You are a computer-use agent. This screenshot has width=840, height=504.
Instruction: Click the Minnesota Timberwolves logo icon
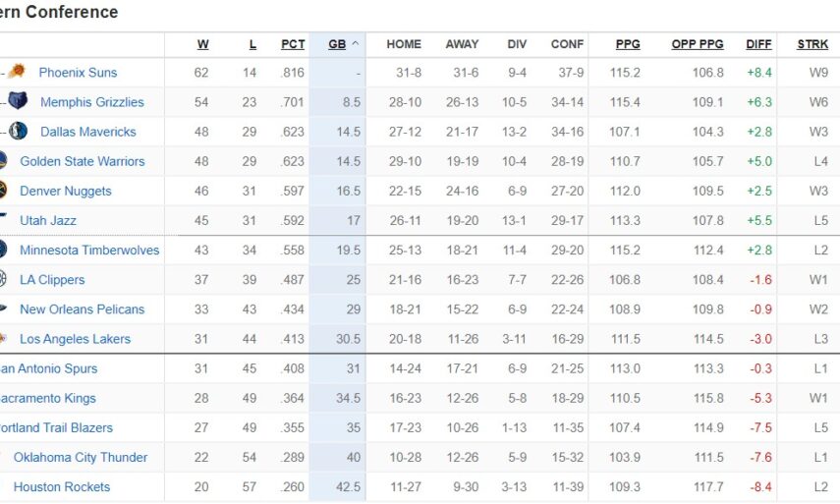tap(3, 250)
